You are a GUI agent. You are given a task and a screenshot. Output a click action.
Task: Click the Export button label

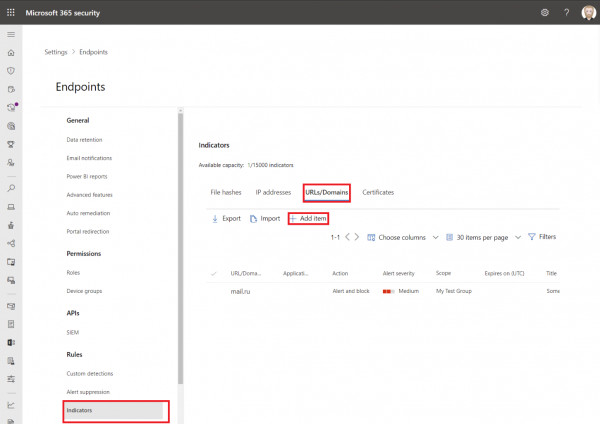tap(232, 219)
